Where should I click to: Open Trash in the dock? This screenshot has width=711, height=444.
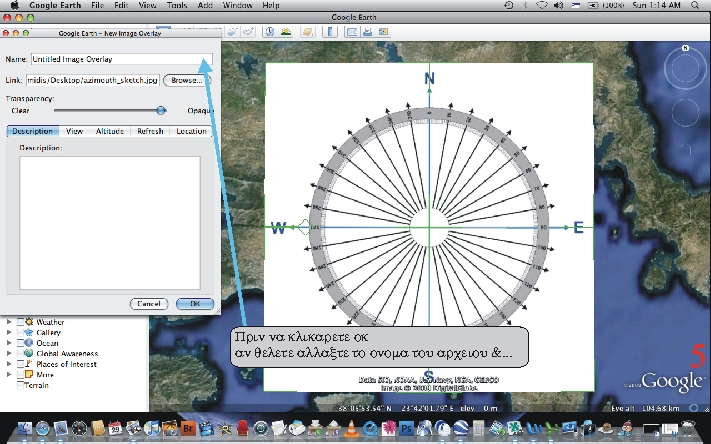coord(689,428)
